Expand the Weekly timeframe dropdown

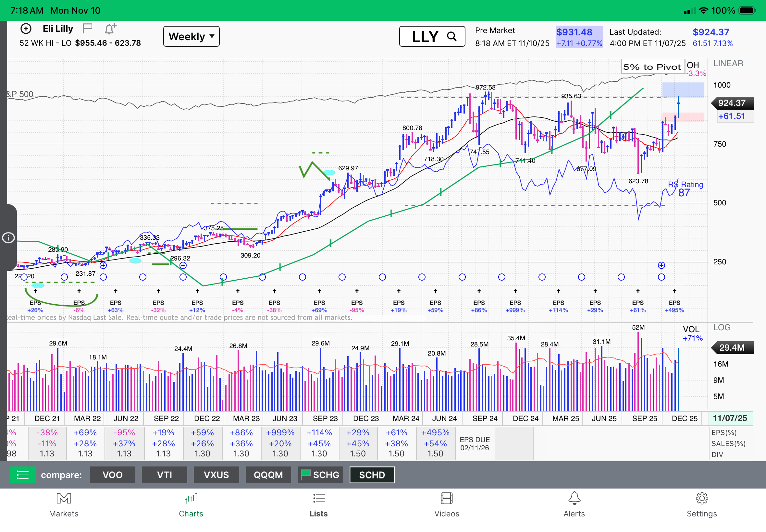191,36
